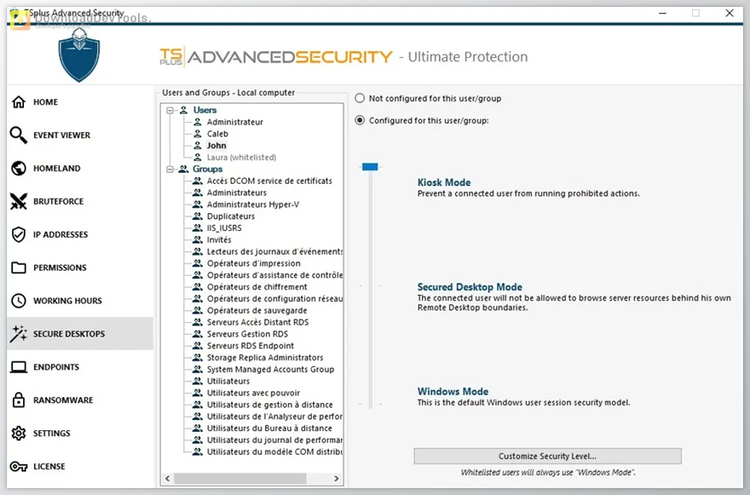Select 'Not configured for this user/group' radio
Screen dimensions: 750x495
pyautogui.click(x=360, y=98)
